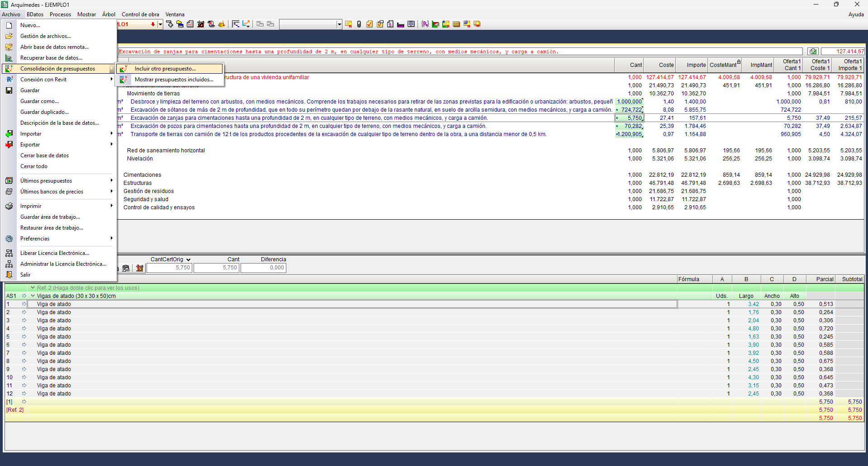Open the Exportar submenu
The height and width of the screenshot is (466, 868).
tap(30, 145)
